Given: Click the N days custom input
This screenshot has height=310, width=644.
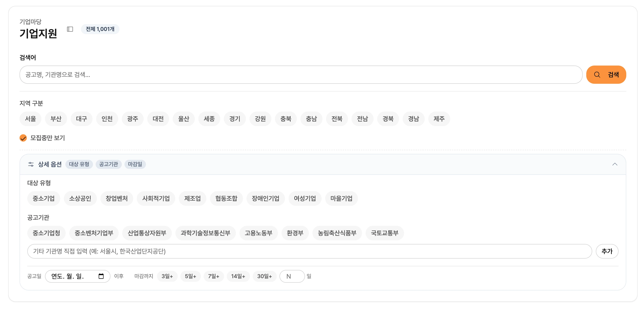Looking at the screenshot, I should click(292, 276).
